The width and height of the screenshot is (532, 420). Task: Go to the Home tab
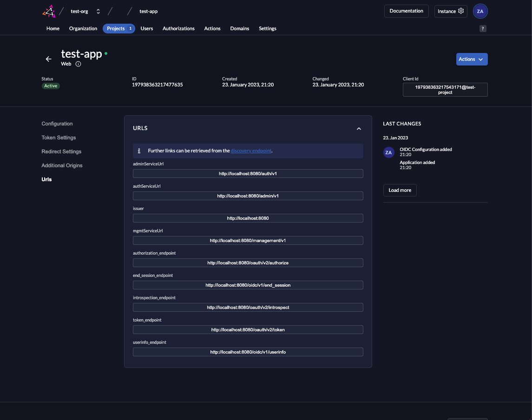pos(53,28)
